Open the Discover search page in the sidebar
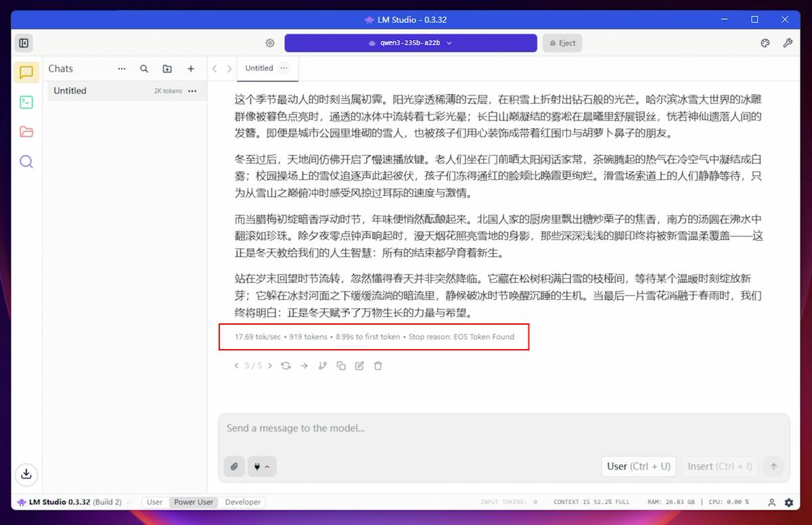Viewport: 812px width, 525px height. point(26,162)
